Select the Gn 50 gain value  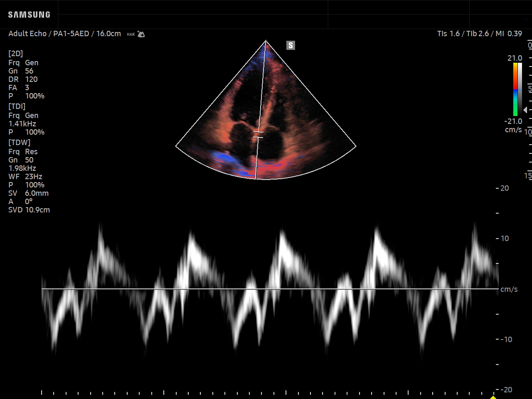[x=21, y=160]
